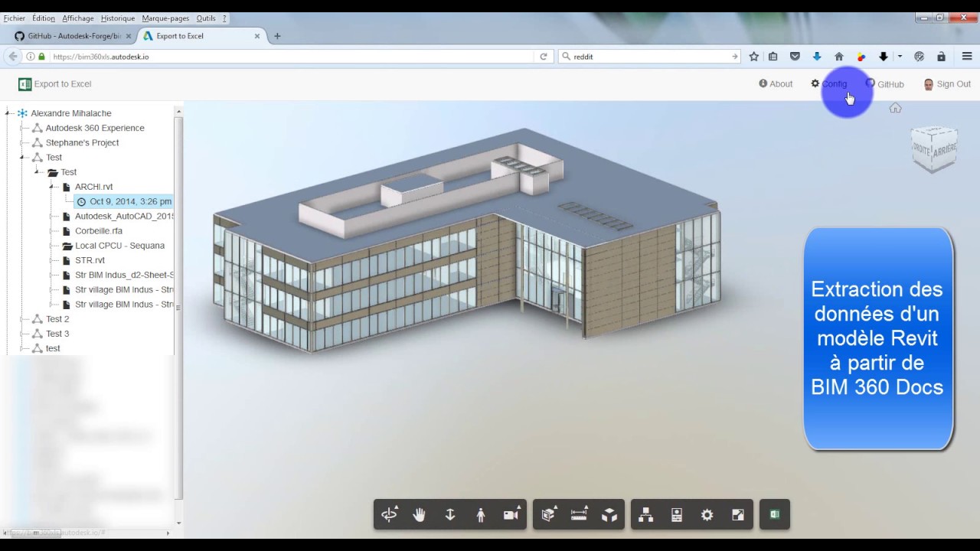Open the Firefox hamburger menu
Screen dimensions: 980x551
tap(967, 57)
